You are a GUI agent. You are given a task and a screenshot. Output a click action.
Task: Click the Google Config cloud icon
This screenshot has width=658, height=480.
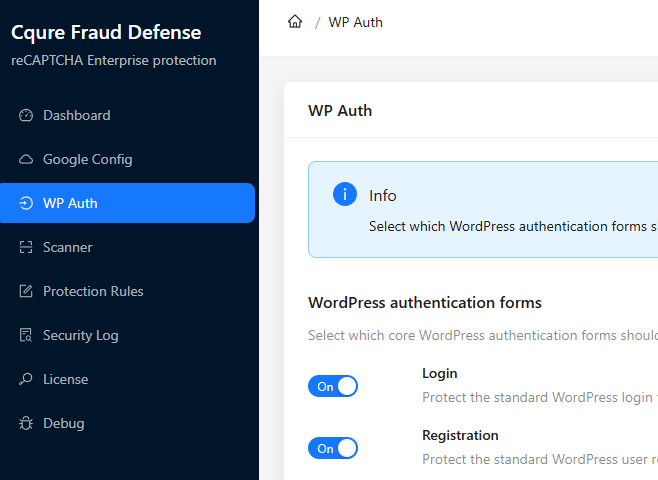tap(26, 159)
